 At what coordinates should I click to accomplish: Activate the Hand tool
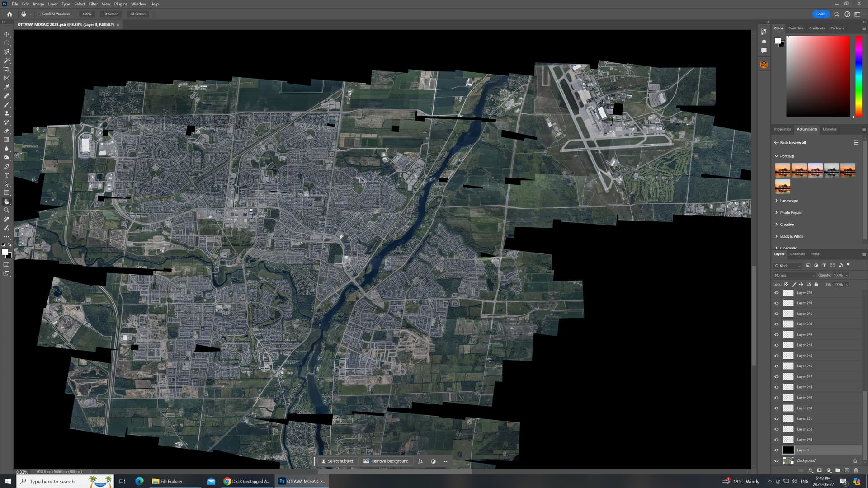tap(6, 202)
